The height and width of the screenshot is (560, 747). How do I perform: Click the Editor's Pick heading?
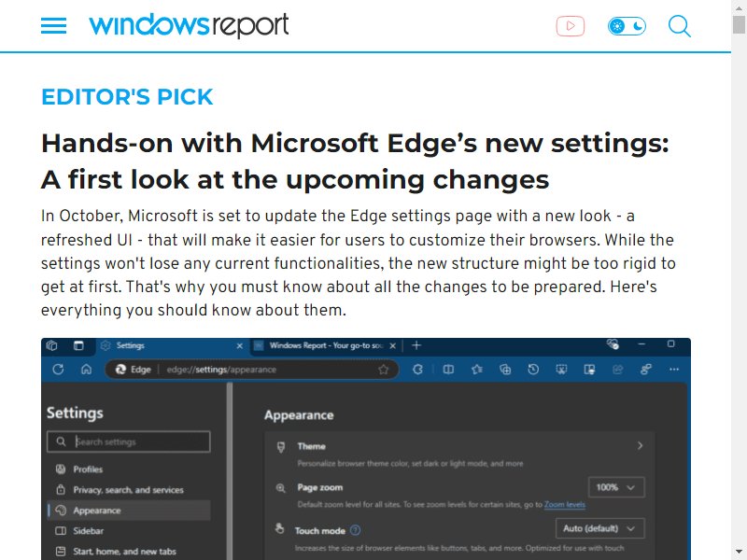[127, 97]
